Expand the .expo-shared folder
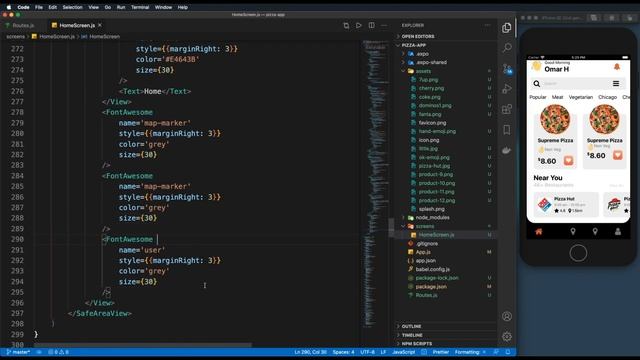Viewport: 640px width, 360px height. [431, 62]
